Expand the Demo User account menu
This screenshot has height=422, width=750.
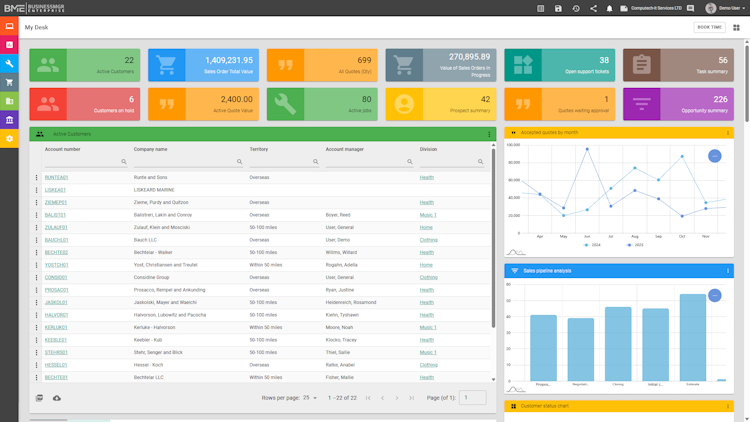tap(726, 8)
